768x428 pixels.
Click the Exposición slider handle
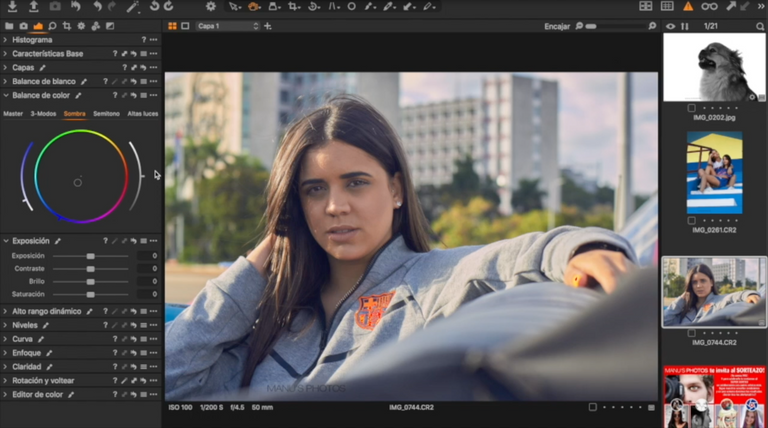click(91, 256)
